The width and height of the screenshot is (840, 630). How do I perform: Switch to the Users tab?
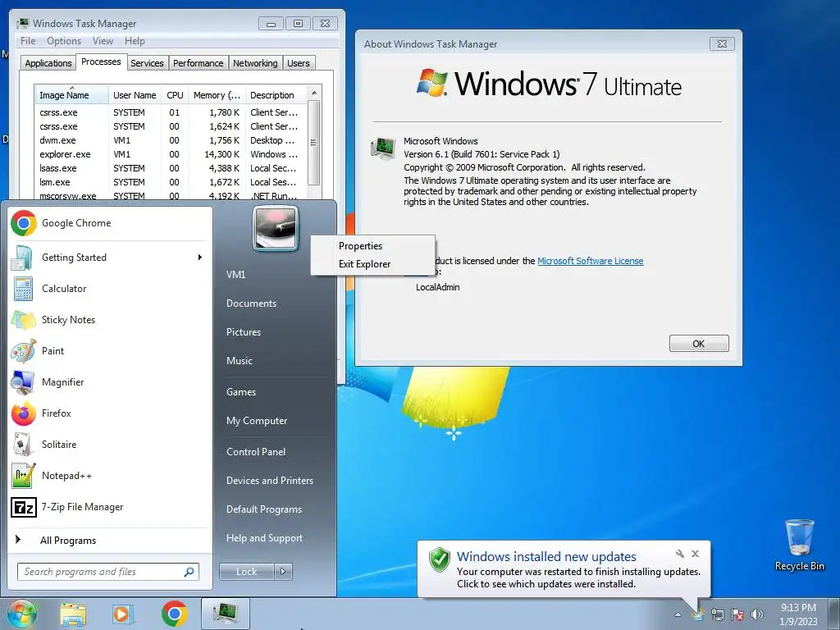click(x=299, y=63)
